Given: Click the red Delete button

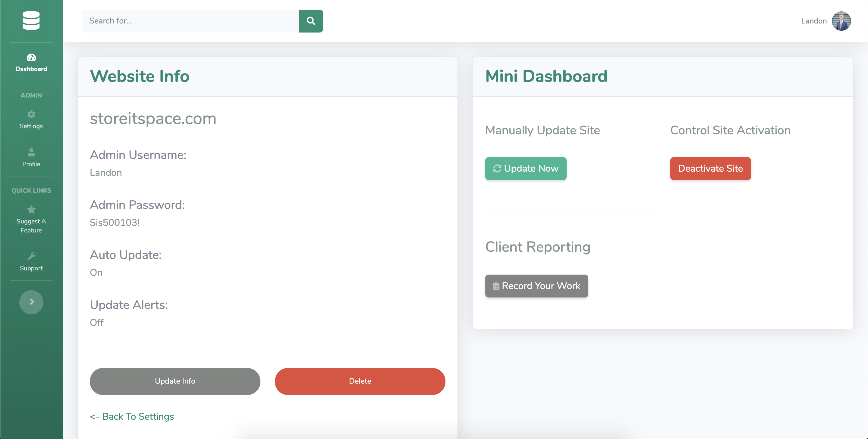Looking at the screenshot, I should (360, 381).
